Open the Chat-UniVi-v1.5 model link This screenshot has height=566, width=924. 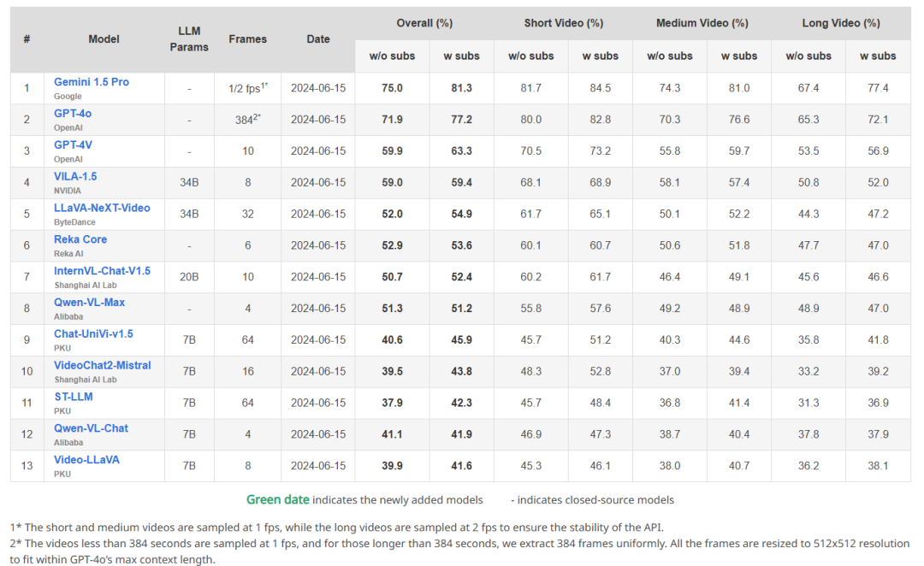pos(94,334)
